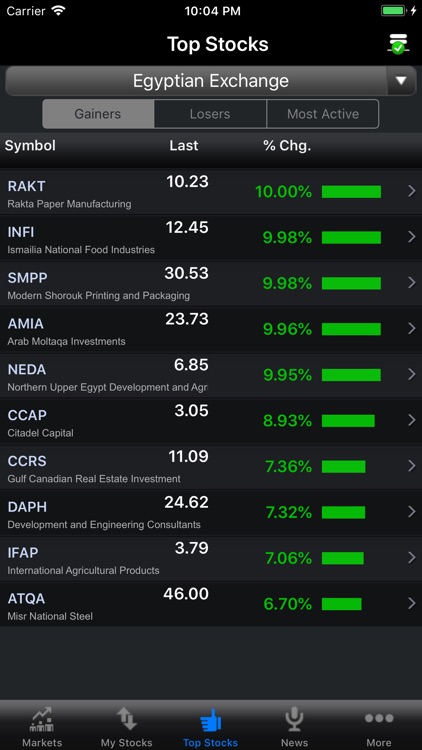The height and width of the screenshot is (750, 422).
Task: Open RAKT row disclosure chevron
Action: click(x=411, y=191)
